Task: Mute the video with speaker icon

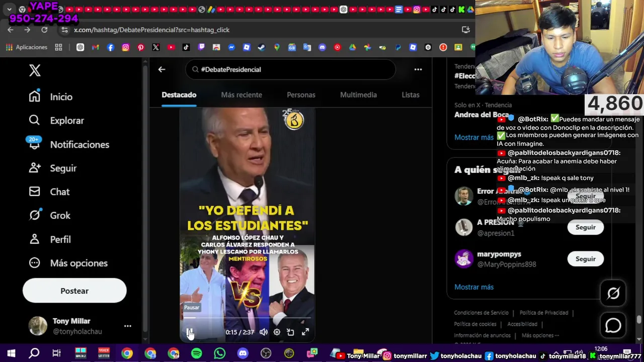Action: tap(264, 332)
